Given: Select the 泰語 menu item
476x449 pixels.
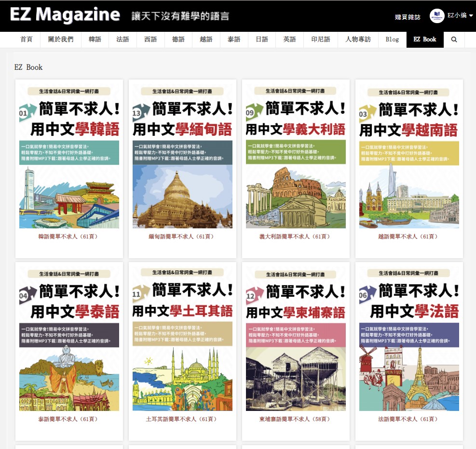Looking at the screenshot, I should tap(234, 40).
